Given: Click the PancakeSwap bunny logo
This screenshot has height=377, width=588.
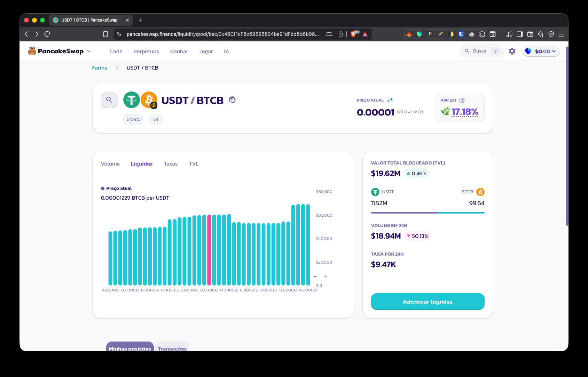Looking at the screenshot, I should pyautogui.click(x=32, y=51).
